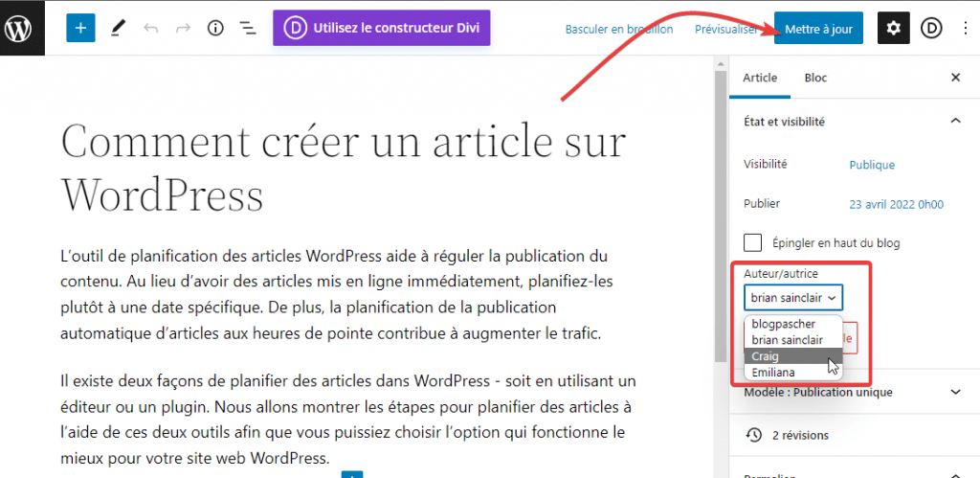Viewport: 980px width, 478px height.
Task: Click Utilisez le constructeur Divi button
Action: pos(381,28)
